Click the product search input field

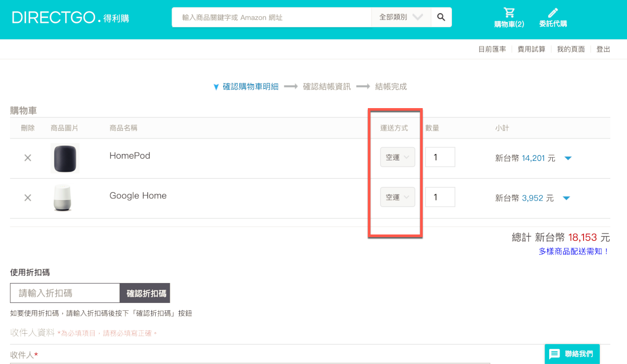click(271, 17)
